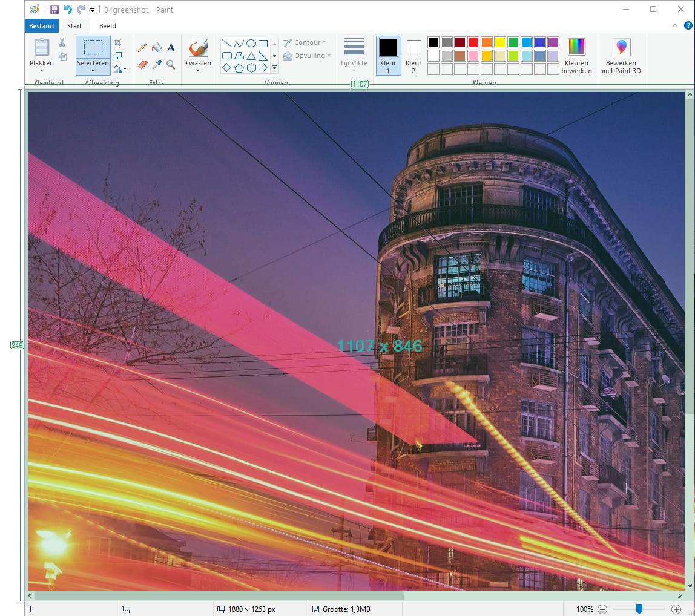Image resolution: width=695 pixels, height=616 pixels.
Task: Click the Kwasten brush icon
Action: click(198, 47)
